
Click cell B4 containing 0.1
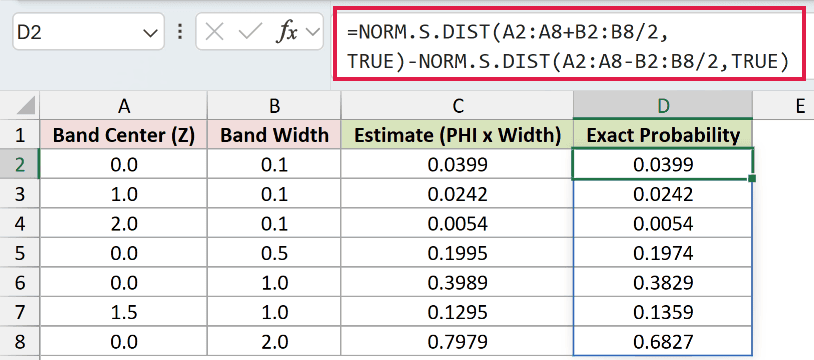(274, 223)
